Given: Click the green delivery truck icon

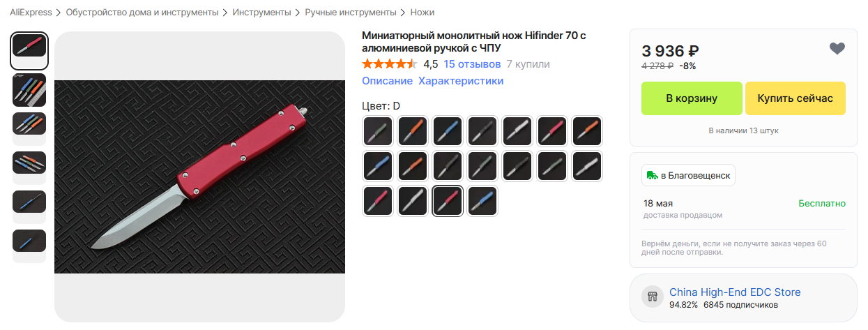Looking at the screenshot, I should (x=652, y=175).
